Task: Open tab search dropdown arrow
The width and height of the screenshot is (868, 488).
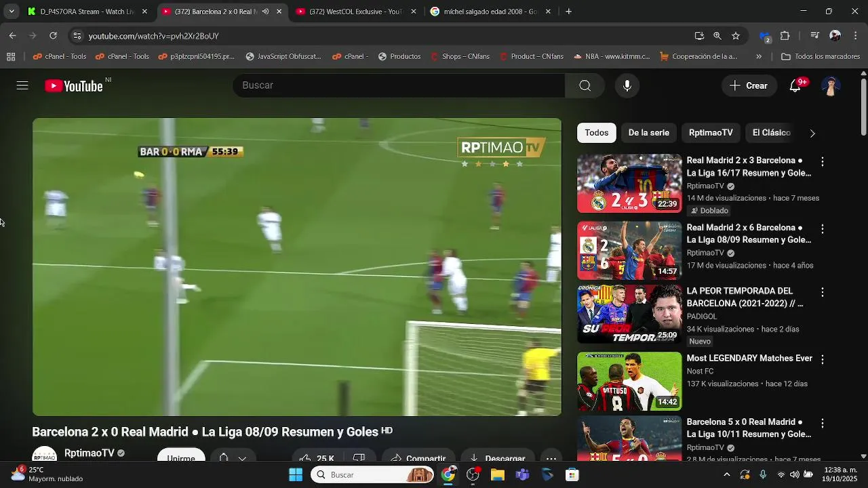Action: (12, 12)
